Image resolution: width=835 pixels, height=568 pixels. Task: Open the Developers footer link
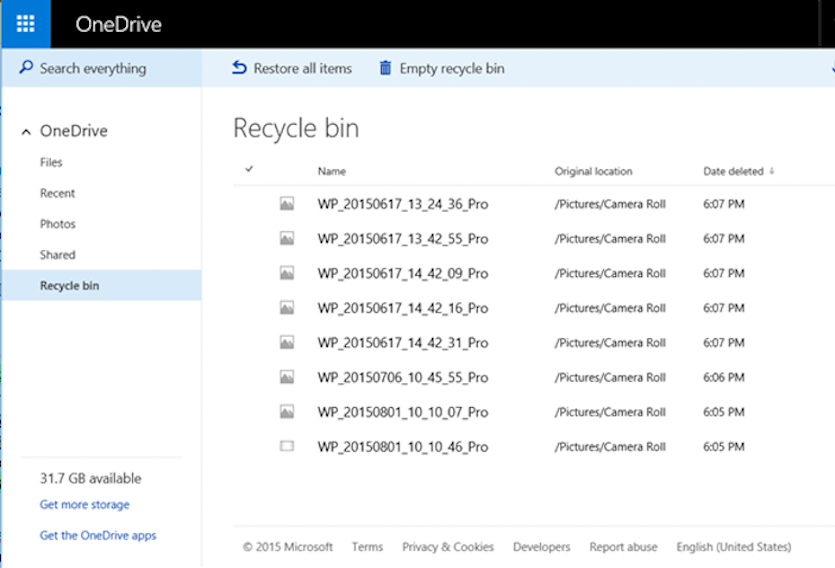542,547
